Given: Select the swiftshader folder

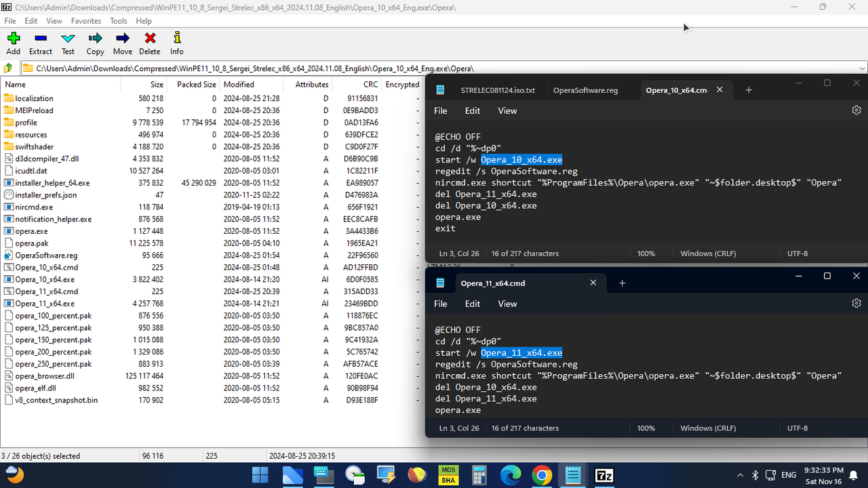Looking at the screenshot, I should coord(34,146).
